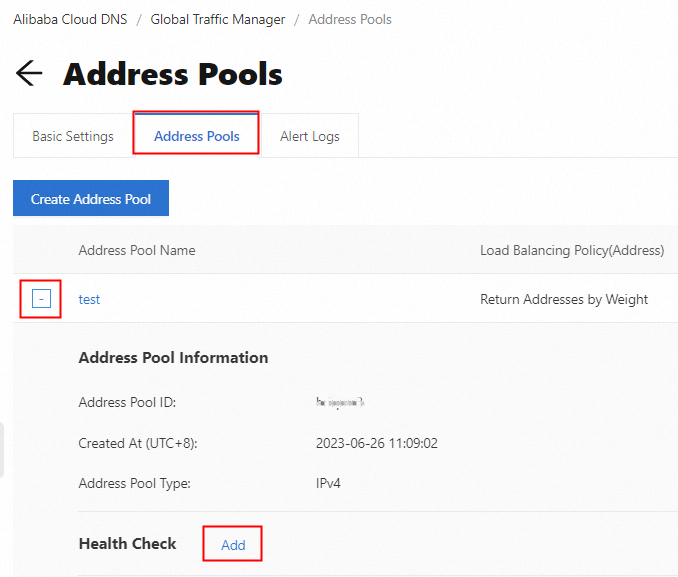678x577 pixels.
Task: Go to Alibaba Cloud DNS breadcrumb
Action: [72, 19]
